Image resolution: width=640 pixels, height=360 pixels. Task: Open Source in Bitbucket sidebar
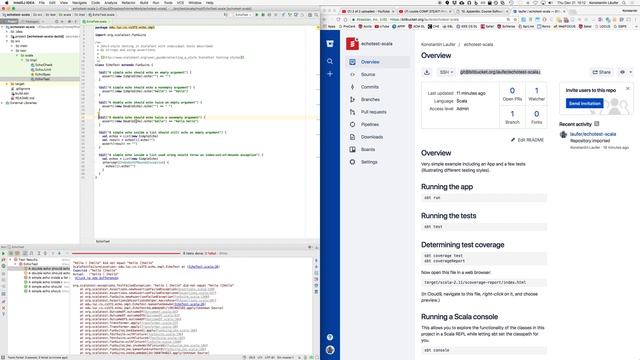click(368, 74)
